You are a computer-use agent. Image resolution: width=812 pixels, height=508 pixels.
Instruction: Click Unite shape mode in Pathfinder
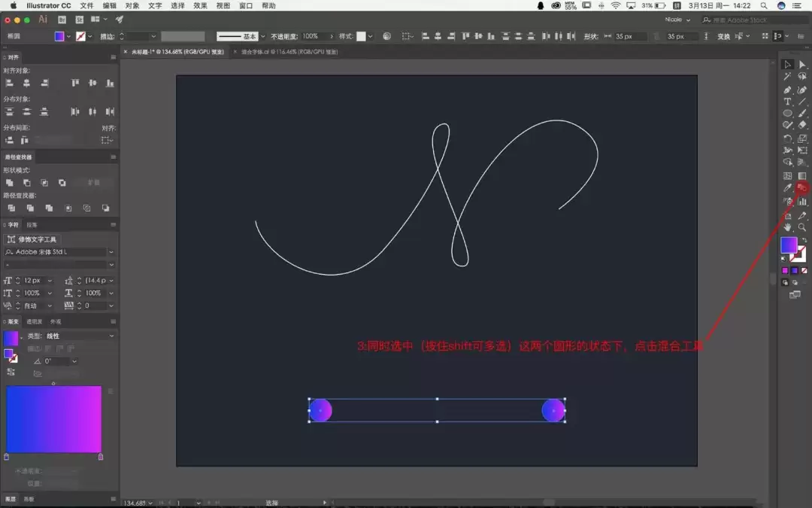(9, 182)
